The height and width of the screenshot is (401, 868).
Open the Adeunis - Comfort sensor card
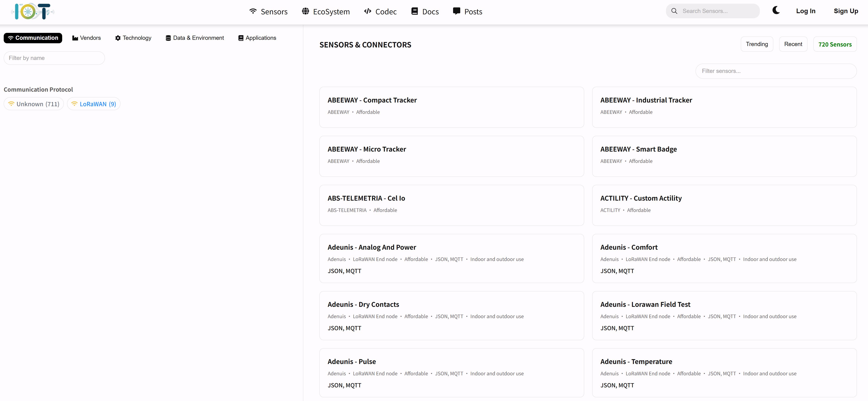[x=629, y=247]
